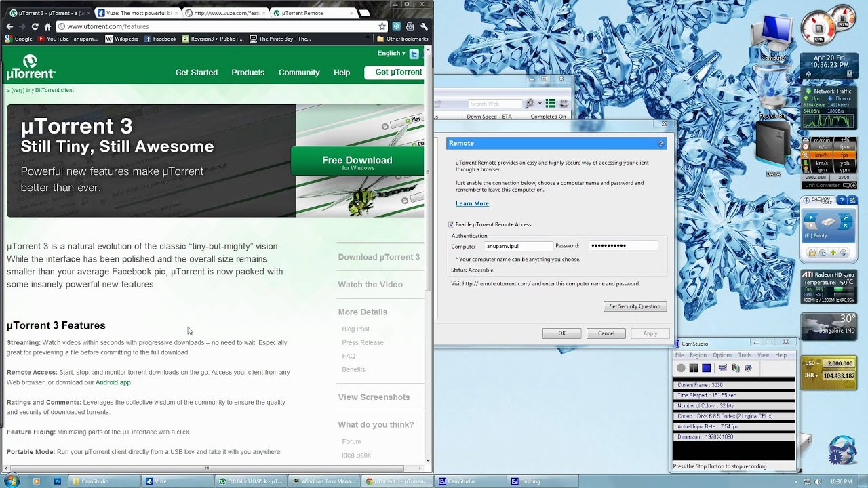Open the Chrome wrench menu

pyautogui.click(x=425, y=26)
